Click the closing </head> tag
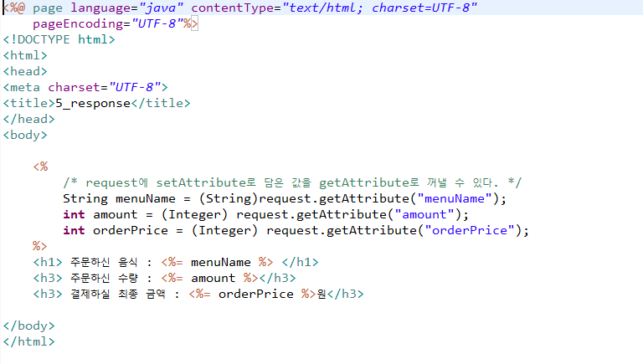 coord(28,120)
